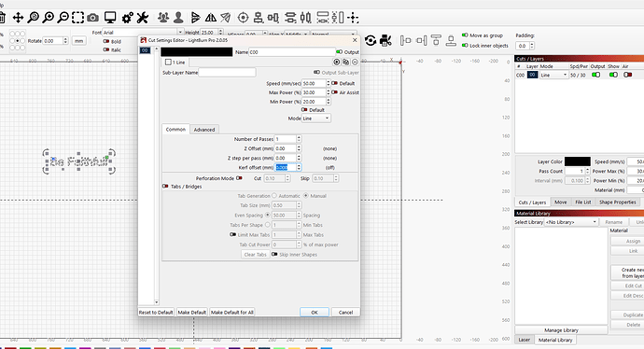The height and width of the screenshot is (349, 644).
Task: Open settings with the gears icon
Action: (127, 17)
